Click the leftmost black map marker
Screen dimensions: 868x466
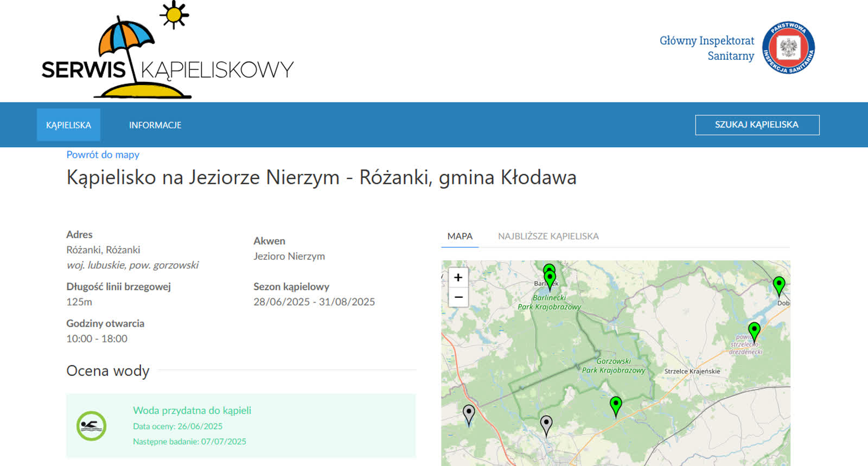coord(469,414)
